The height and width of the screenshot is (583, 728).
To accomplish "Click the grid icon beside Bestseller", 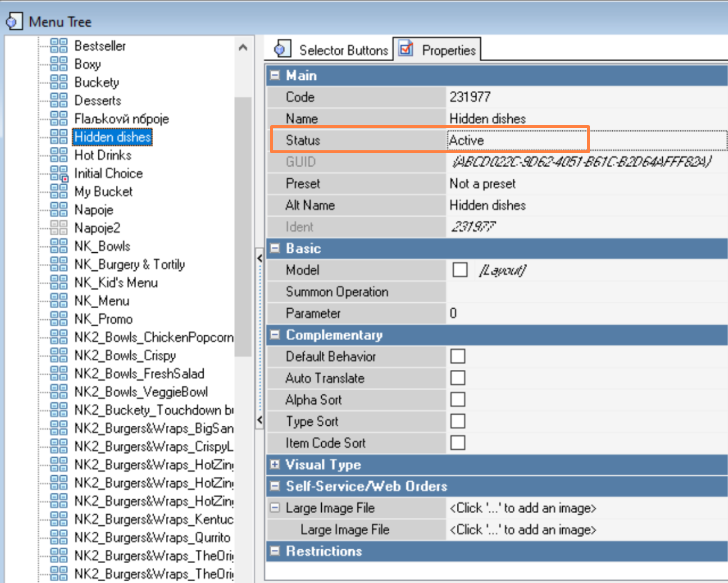I will 59,45.
